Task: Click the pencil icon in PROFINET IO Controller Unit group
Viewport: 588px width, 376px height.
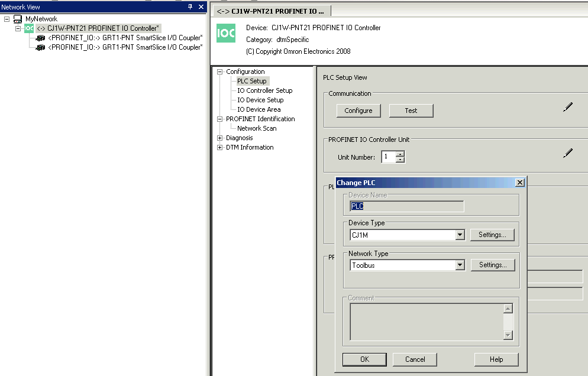Action: pos(568,153)
